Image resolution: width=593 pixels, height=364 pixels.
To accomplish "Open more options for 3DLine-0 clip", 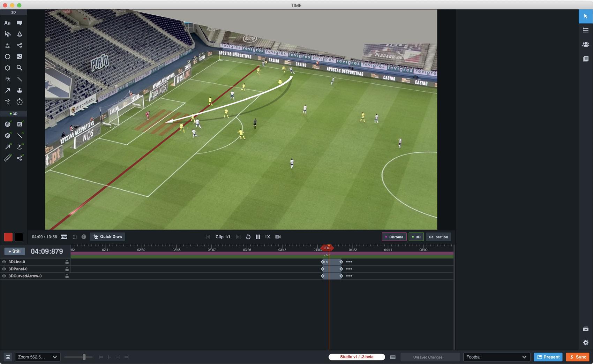I will [349, 262].
